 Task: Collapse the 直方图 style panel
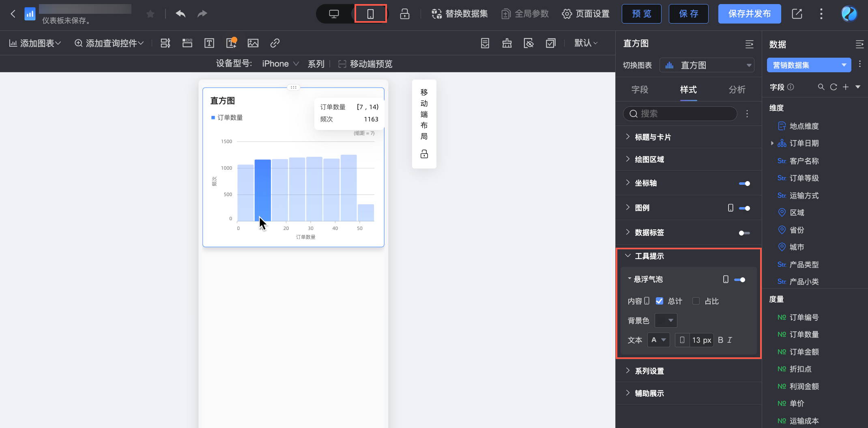[750, 44]
